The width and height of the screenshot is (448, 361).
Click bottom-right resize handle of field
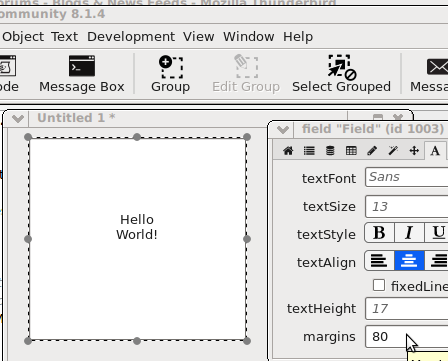[x=247, y=341]
